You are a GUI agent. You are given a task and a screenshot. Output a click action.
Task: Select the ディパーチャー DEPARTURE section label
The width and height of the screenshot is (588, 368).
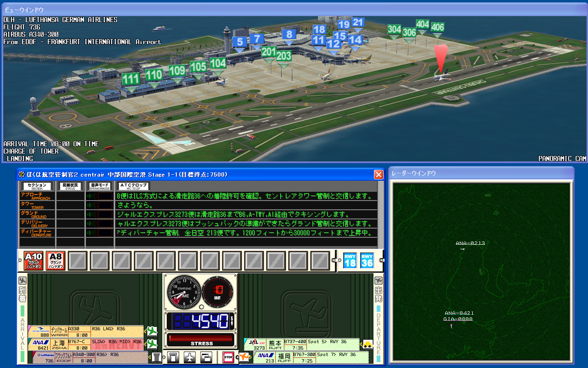37,233
